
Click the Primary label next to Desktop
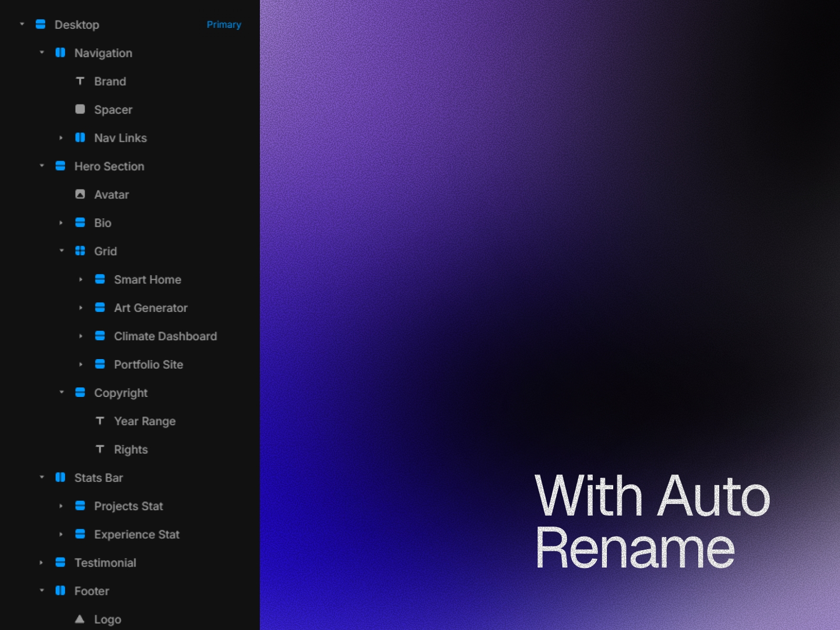coord(224,24)
